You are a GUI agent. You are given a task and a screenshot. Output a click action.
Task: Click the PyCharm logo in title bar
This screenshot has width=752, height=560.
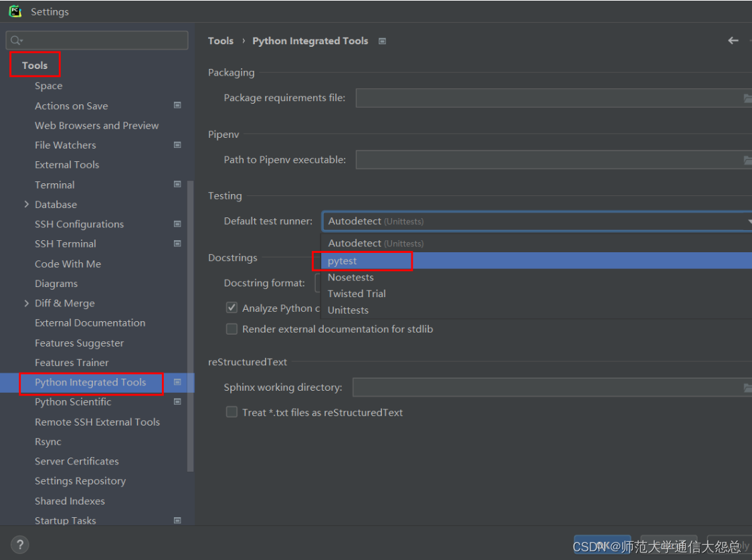coord(15,11)
